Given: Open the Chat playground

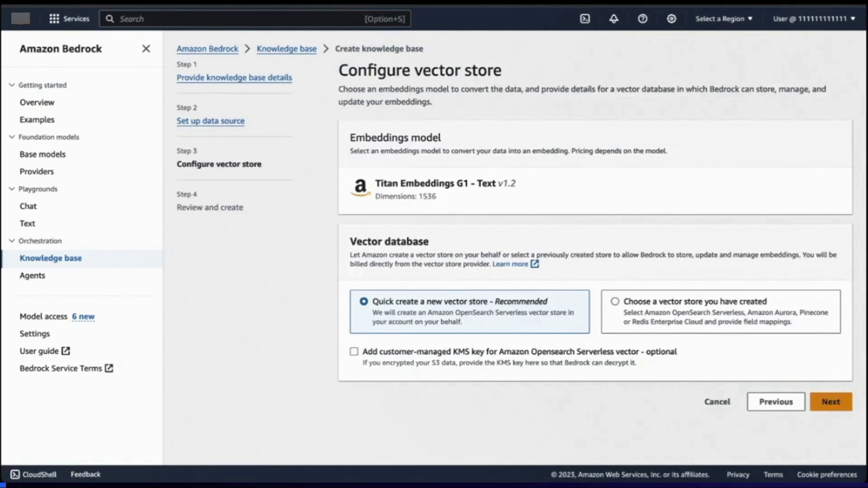Looking at the screenshot, I should pyautogui.click(x=28, y=206).
